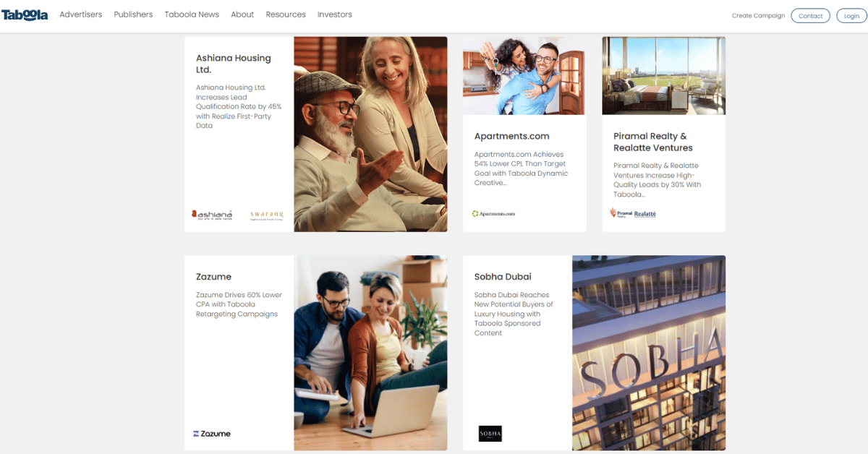
Task: Open the Sobha Dubai case study title
Action: 503,277
